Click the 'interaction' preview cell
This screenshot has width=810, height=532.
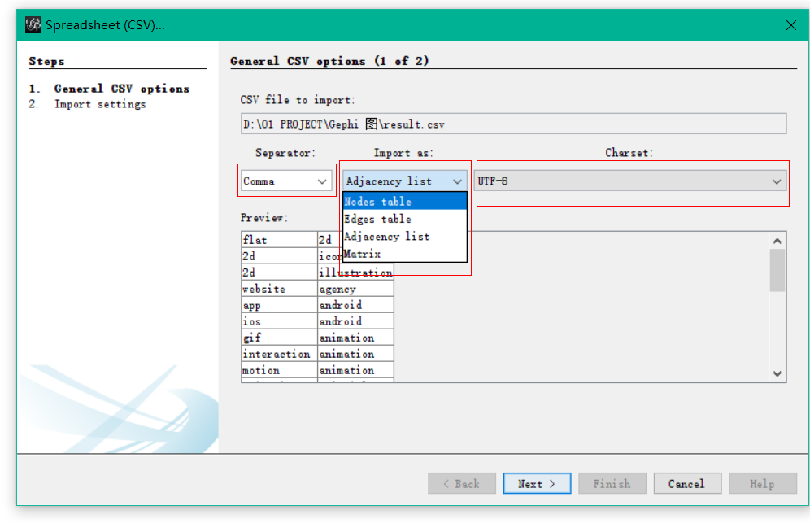[x=280, y=354]
